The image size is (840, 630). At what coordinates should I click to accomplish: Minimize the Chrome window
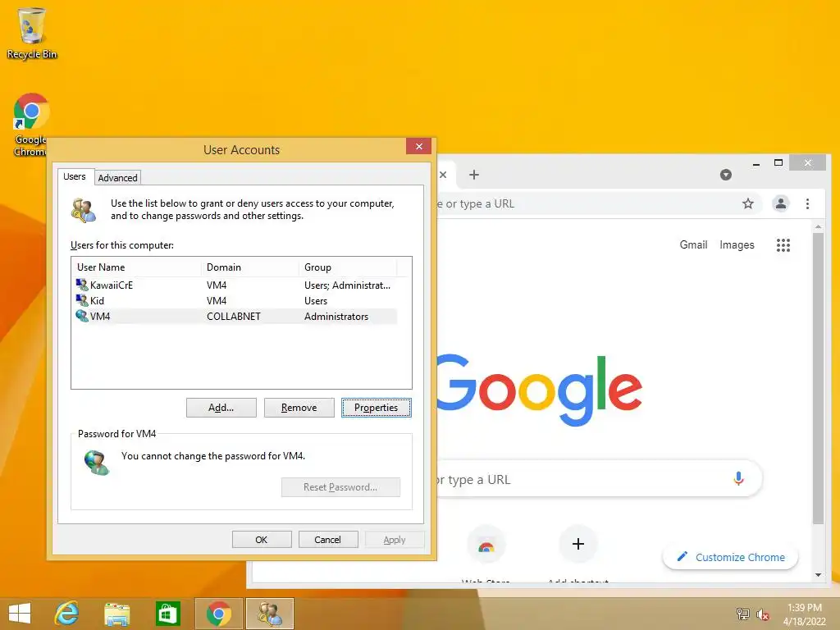[756, 163]
